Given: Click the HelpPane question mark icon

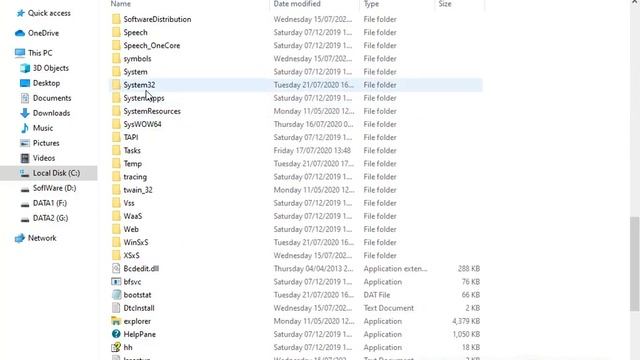Looking at the screenshot, I should (x=116, y=334).
